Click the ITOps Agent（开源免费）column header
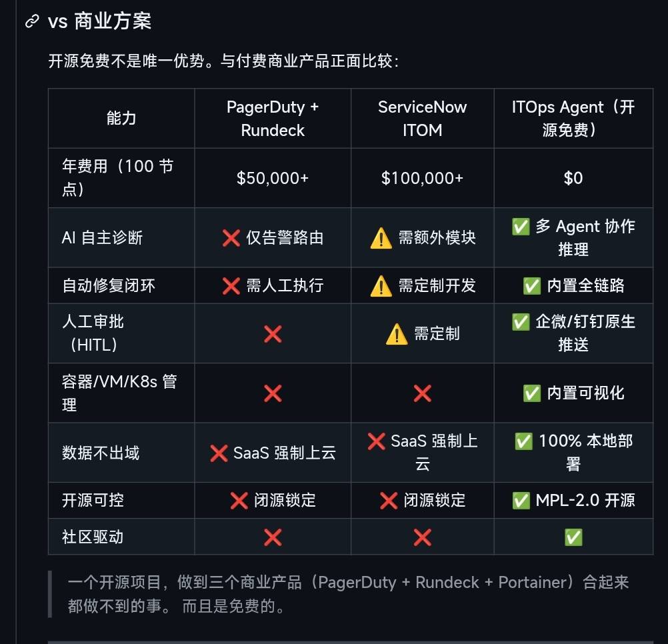 click(x=573, y=119)
